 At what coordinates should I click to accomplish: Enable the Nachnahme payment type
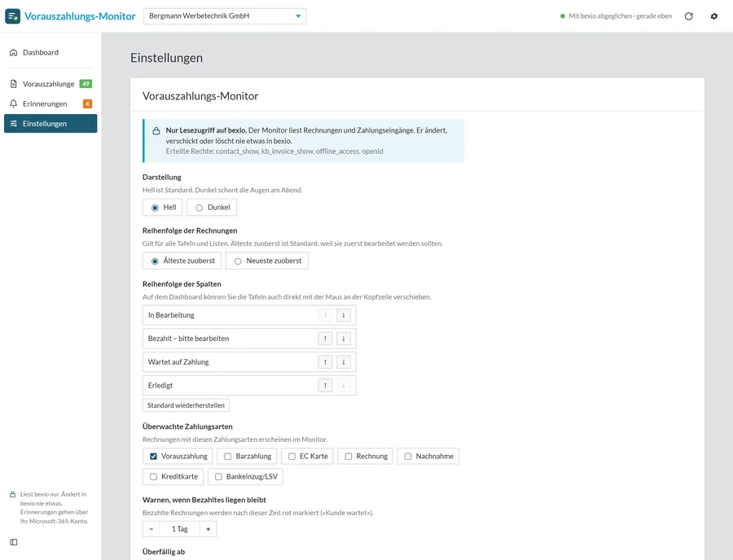[428, 457]
